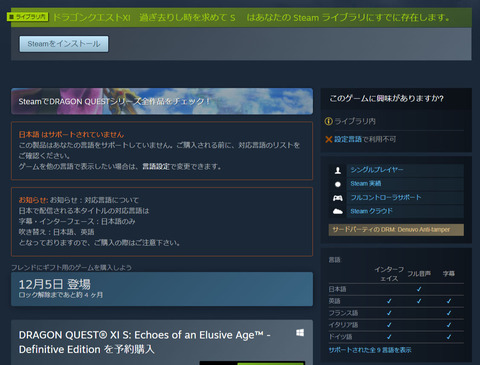480x365 pixels.
Task: Click the インターフェイス column header
Action: (389, 274)
